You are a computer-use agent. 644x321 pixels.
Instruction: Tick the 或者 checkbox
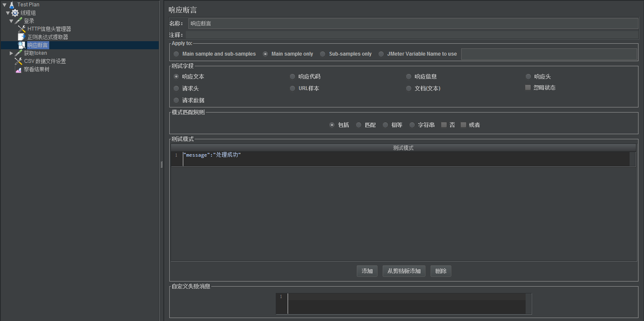click(470, 125)
